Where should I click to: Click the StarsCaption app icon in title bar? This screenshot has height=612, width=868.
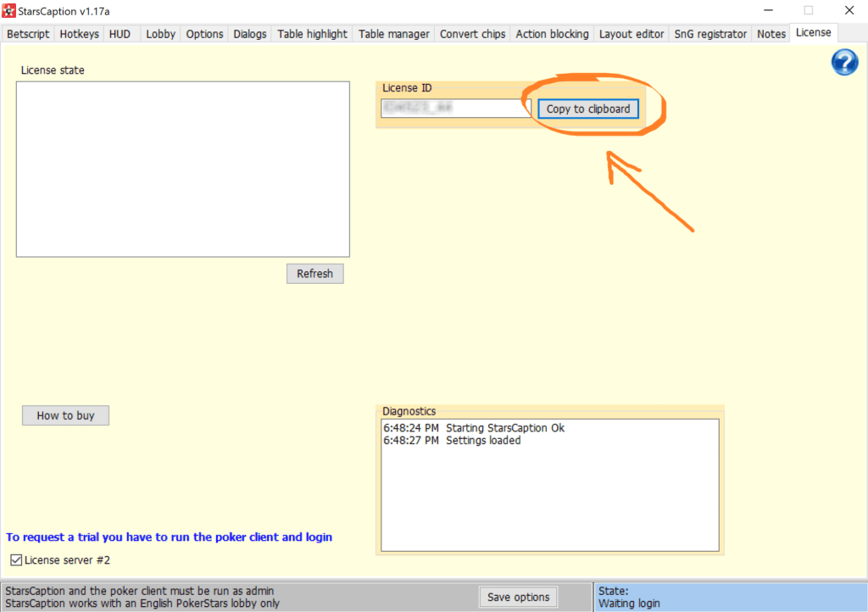point(8,10)
